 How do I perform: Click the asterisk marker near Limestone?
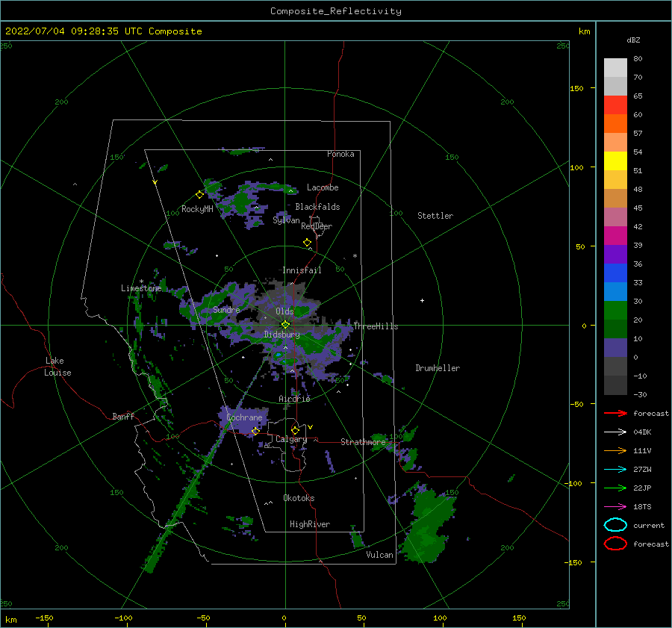click(x=141, y=282)
